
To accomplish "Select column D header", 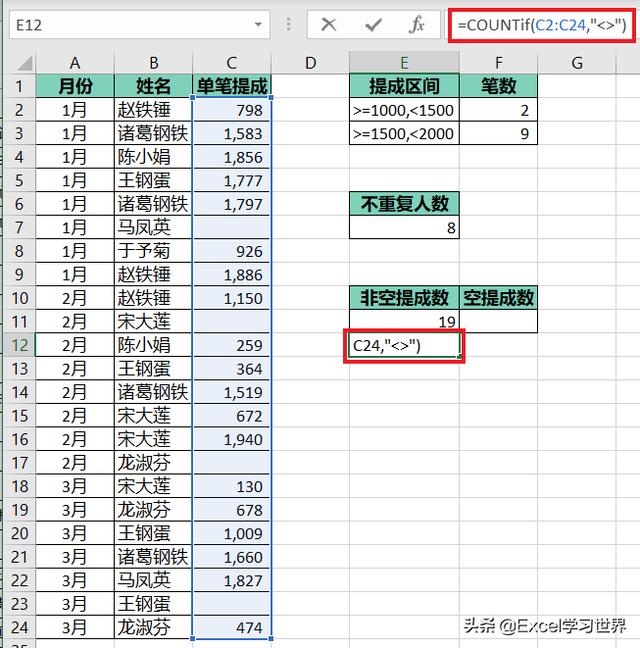I will coord(310,63).
